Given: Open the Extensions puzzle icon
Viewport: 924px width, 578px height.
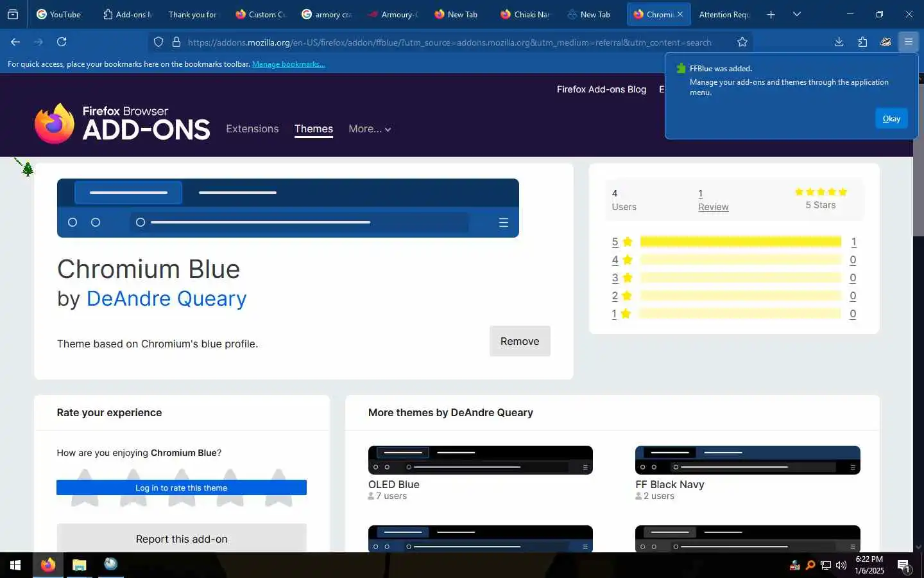Looking at the screenshot, I should (862, 42).
